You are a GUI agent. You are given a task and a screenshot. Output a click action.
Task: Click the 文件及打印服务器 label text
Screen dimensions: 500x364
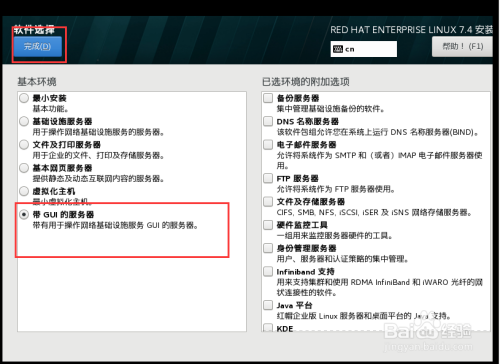pos(66,145)
